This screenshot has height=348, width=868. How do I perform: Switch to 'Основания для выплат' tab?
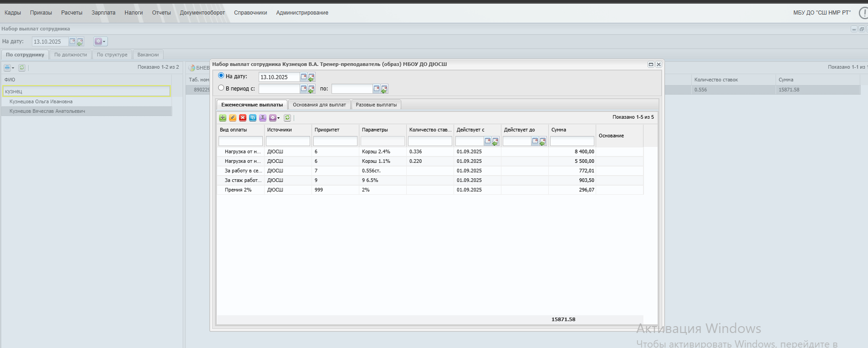(319, 105)
